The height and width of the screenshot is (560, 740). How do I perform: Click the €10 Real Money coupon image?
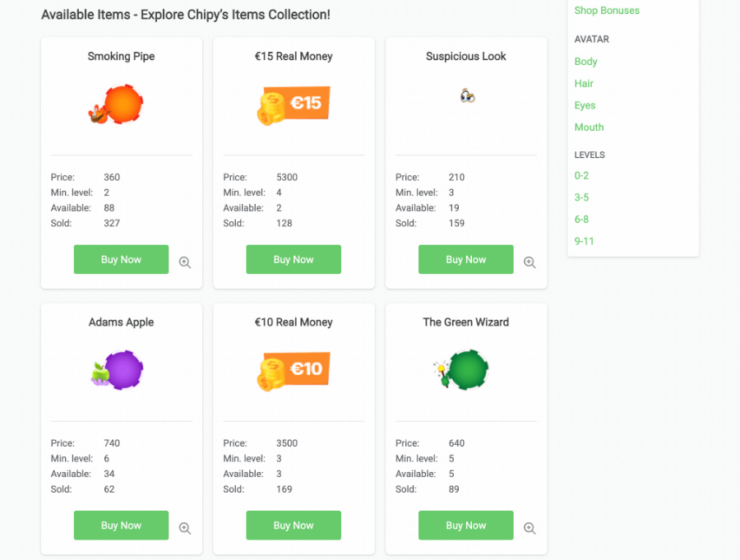294,371
